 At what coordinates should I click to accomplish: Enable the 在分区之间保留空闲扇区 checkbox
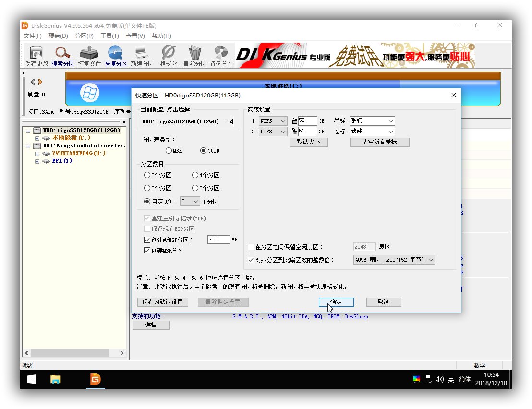(x=250, y=247)
